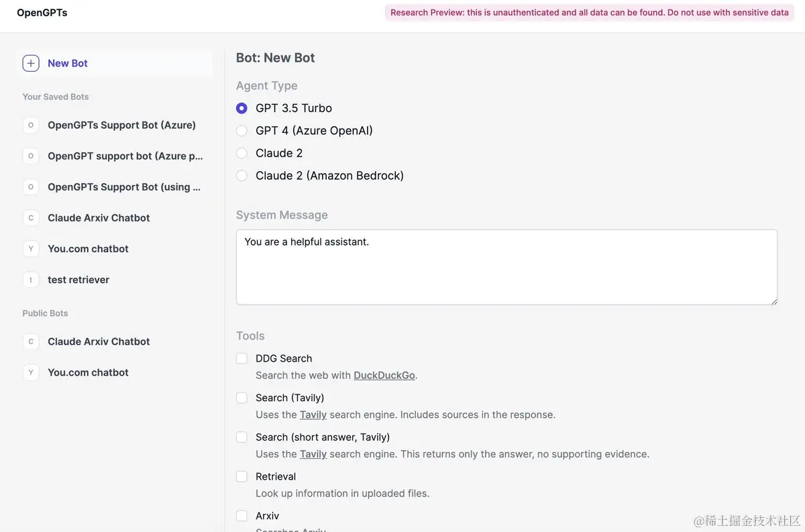Click the O avatar of OpenGPTs Support Bot (using ...
Screen dimensions: 805x532
point(31,187)
